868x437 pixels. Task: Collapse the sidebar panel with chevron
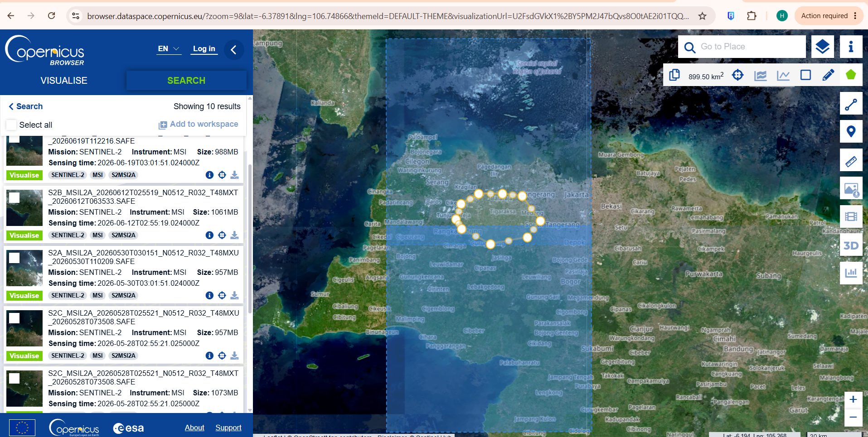tap(234, 50)
